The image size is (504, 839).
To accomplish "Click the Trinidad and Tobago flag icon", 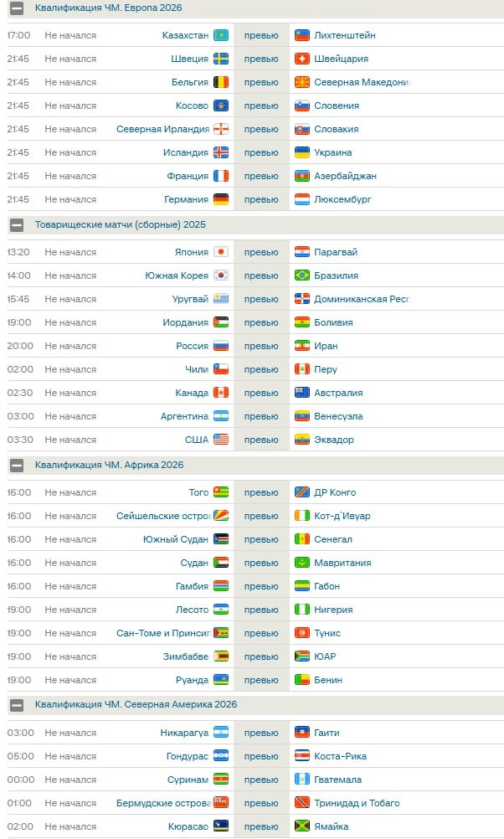I will coord(302,803).
